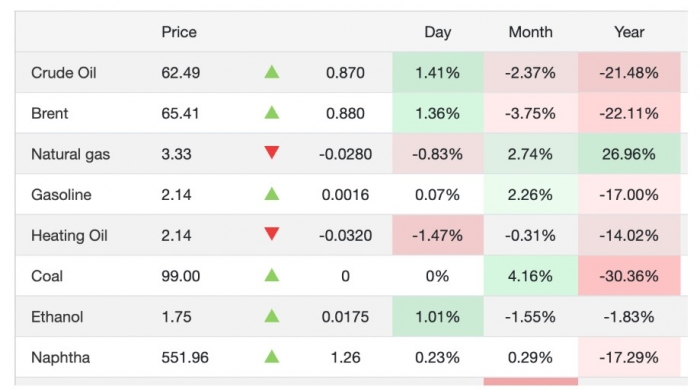This screenshot has width=700, height=390.
Task: Click the green up arrow beside Brent
Action: click(x=271, y=113)
